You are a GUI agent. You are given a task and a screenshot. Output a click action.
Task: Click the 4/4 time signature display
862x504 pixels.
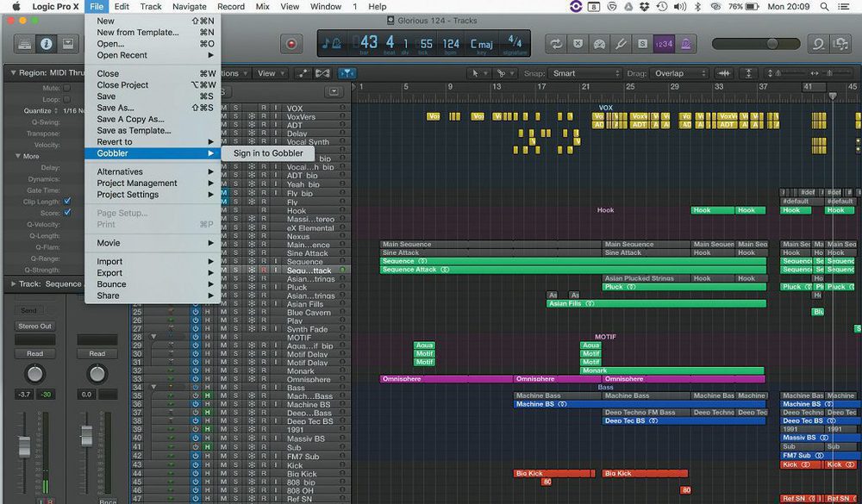pos(515,40)
